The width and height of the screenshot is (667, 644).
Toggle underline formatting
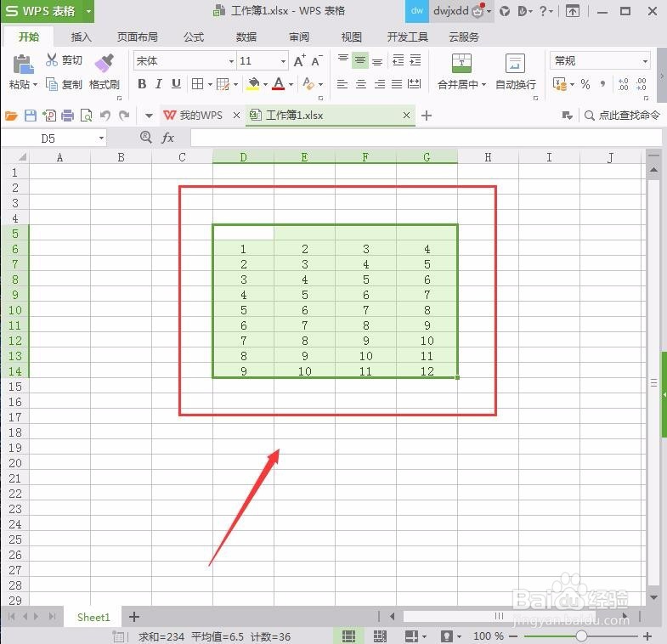pyautogui.click(x=176, y=84)
